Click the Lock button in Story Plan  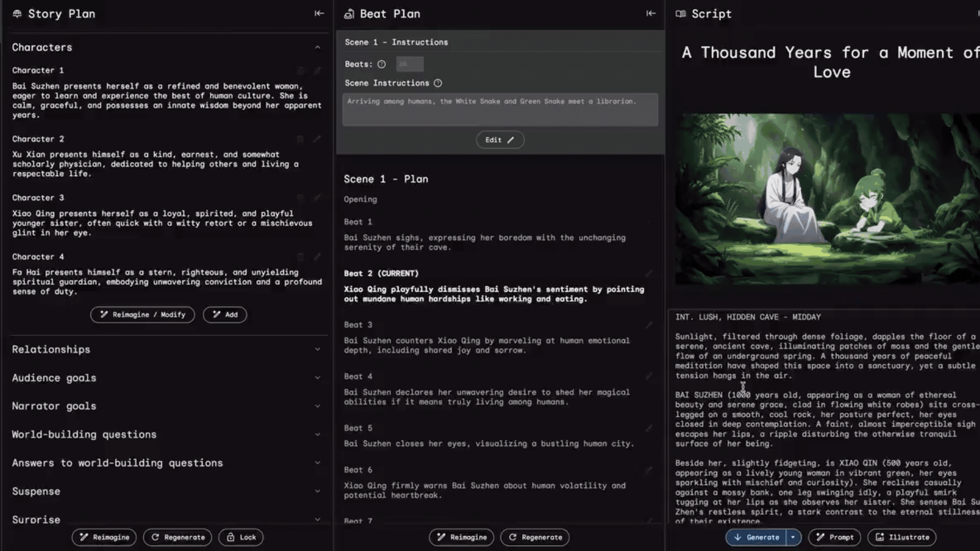coord(241,537)
